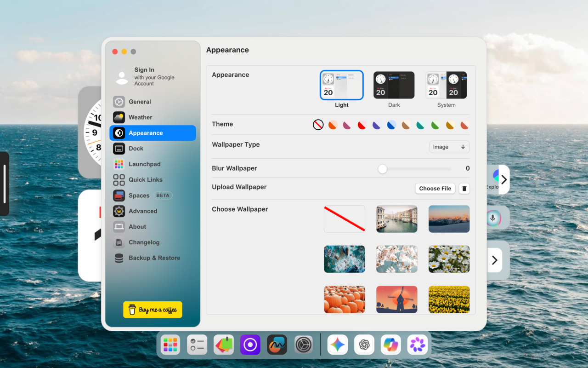Select the white daisies wallpaper thumbnail
This screenshot has width=588, height=368.
click(x=449, y=259)
